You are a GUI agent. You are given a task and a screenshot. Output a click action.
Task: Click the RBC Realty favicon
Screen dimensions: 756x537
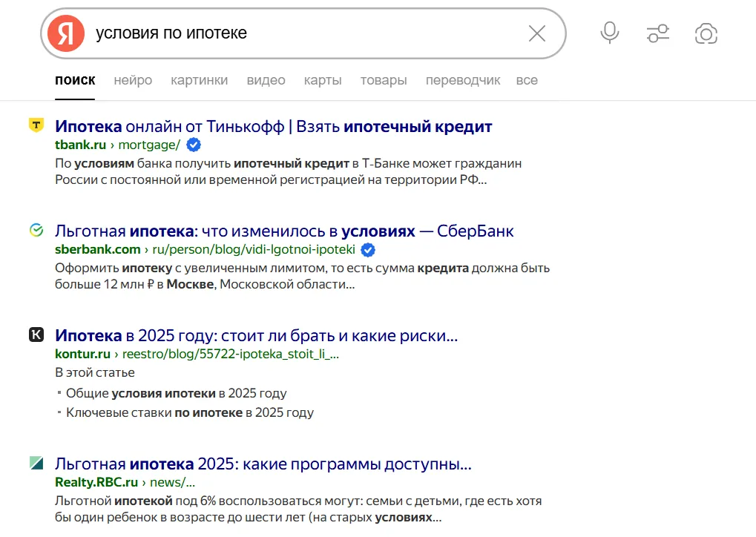[x=36, y=463]
